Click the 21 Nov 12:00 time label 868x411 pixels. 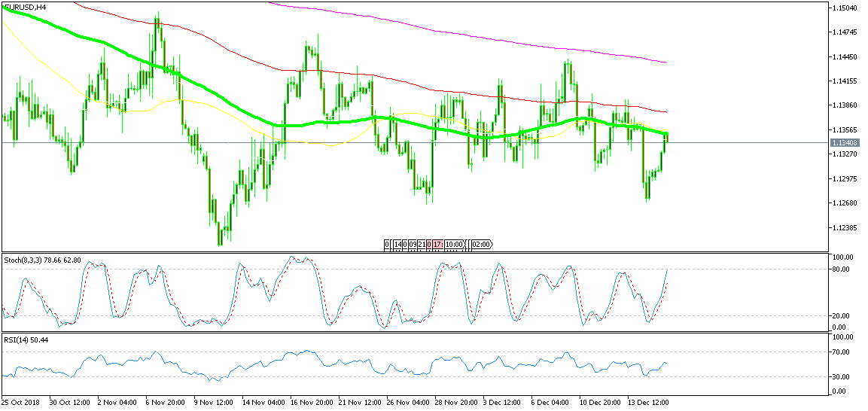click(x=361, y=403)
